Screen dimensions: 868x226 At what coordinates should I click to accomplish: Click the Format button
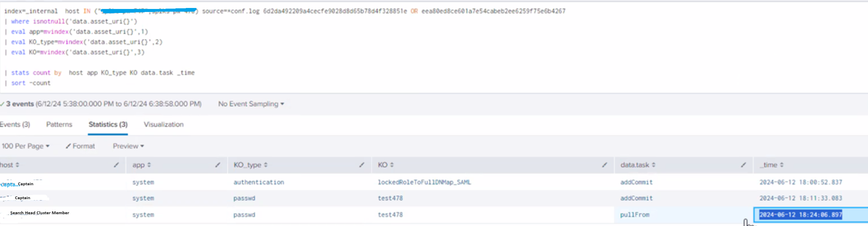click(80, 146)
